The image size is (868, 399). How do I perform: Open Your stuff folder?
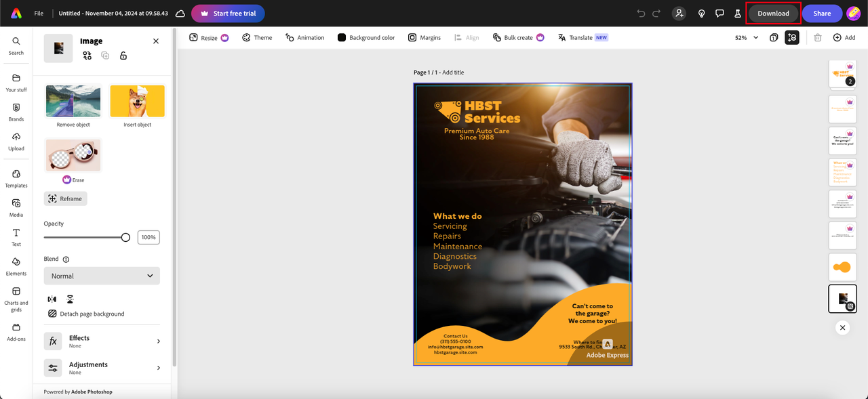(16, 83)
